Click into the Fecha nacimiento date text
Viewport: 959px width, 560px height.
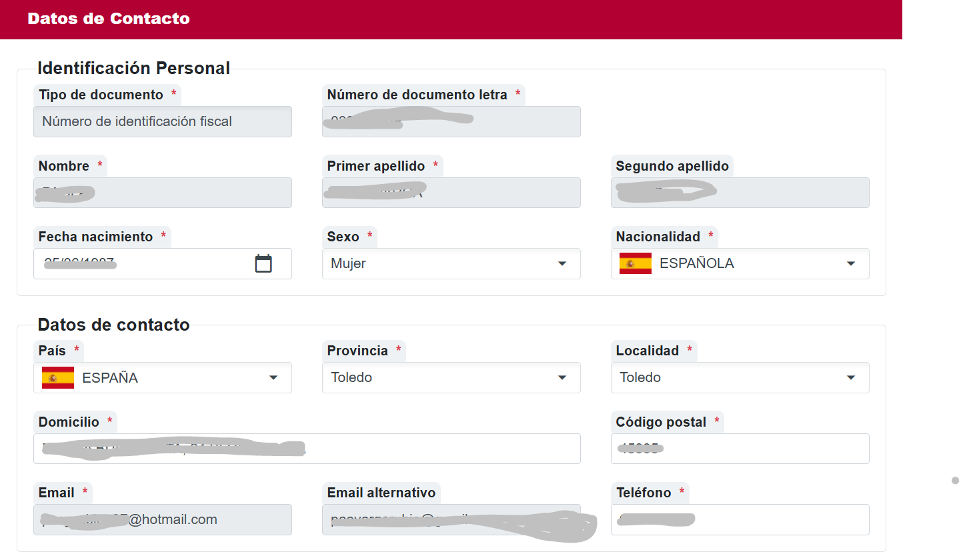[x=133, y=263]
